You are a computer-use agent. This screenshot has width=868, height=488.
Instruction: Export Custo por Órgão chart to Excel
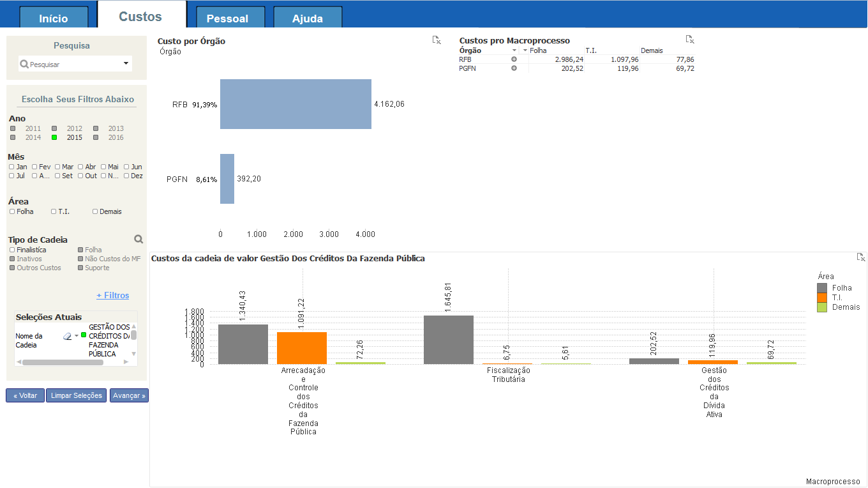[x=437, y=40]
